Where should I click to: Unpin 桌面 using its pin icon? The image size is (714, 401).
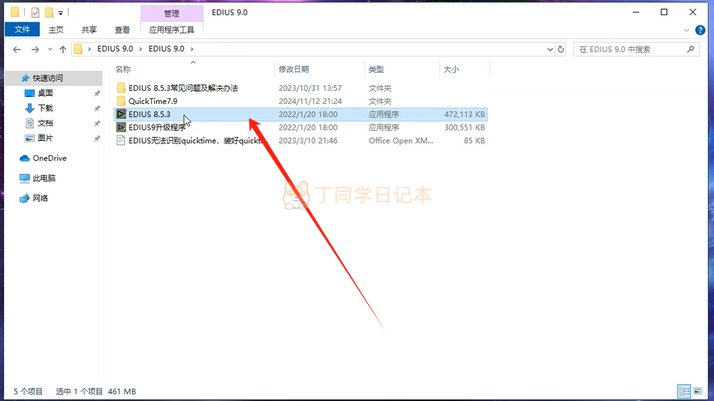pyautogui.click(x=97, y=93)
